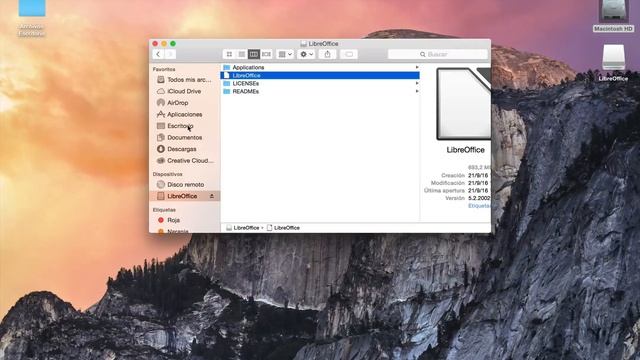Open Creative Cloud in the sidebar

pyautogui.click(x=184, y=161)
